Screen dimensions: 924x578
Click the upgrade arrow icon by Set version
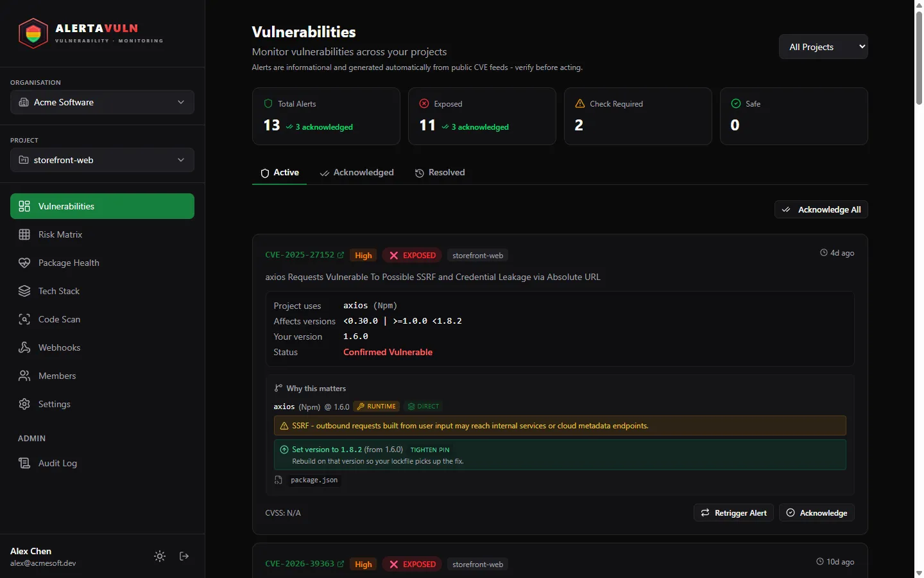pos(284,450)
